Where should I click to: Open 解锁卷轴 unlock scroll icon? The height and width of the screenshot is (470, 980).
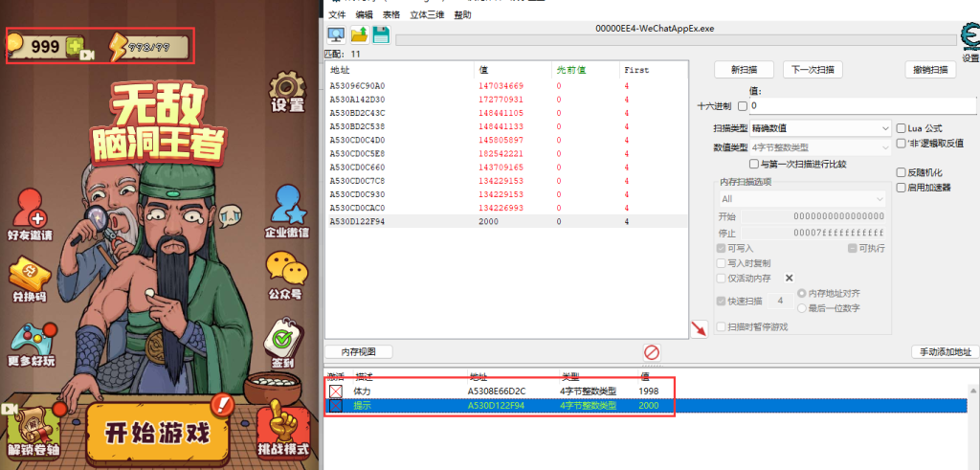(32, 434)
